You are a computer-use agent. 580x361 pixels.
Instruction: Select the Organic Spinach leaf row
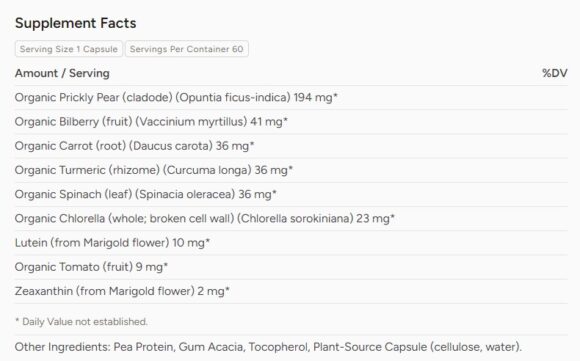[x=291, y=194]
